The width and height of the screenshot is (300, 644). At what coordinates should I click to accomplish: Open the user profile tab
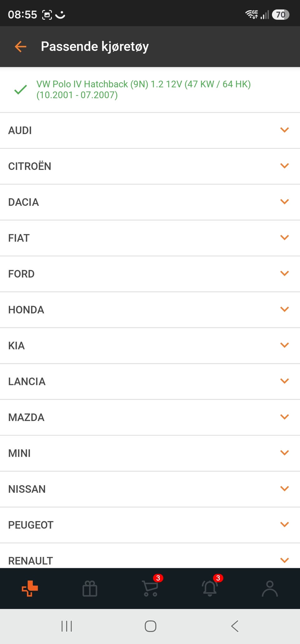pos(270,589)
